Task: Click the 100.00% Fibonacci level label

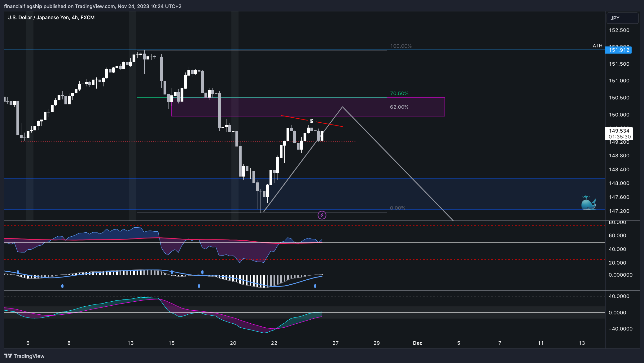Action: coord(401,46)
